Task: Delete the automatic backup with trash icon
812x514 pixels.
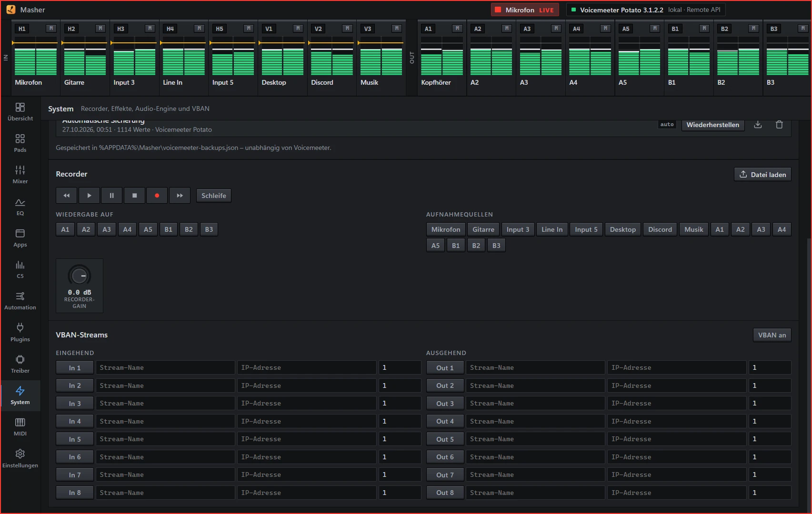Action: [779, 125]
